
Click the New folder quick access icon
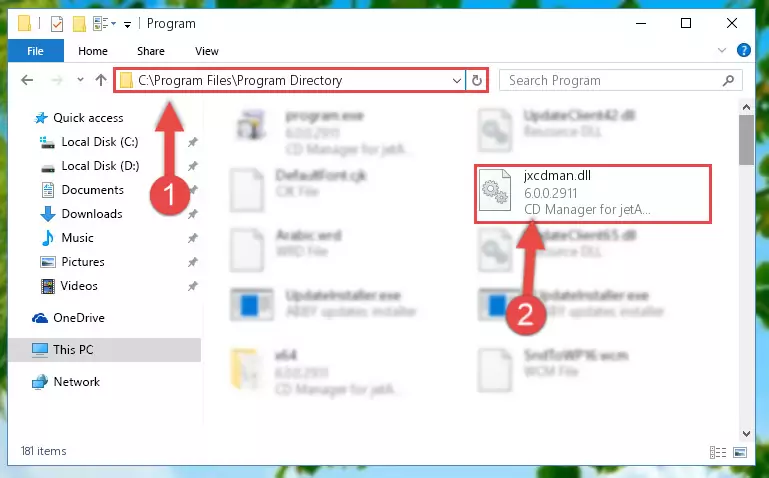[79, 24]
